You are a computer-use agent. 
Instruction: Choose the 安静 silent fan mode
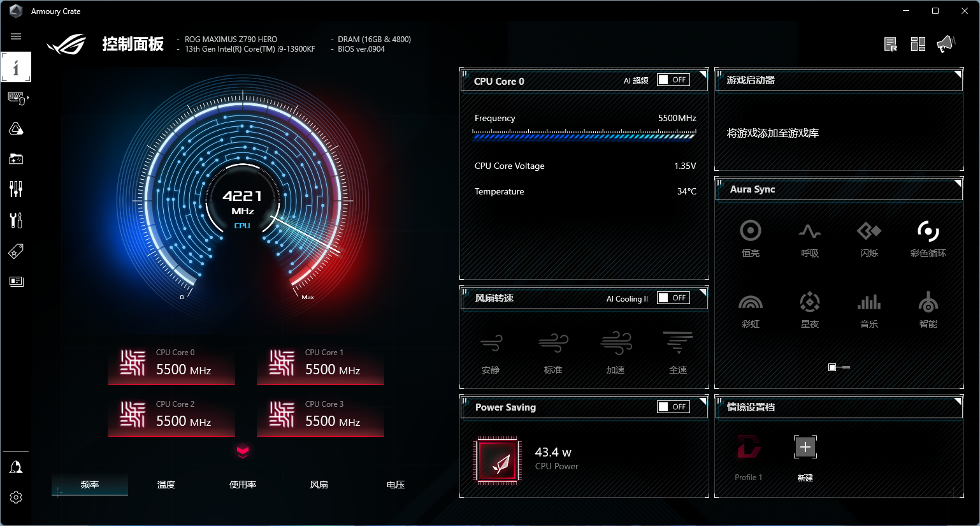click(491, 353)
